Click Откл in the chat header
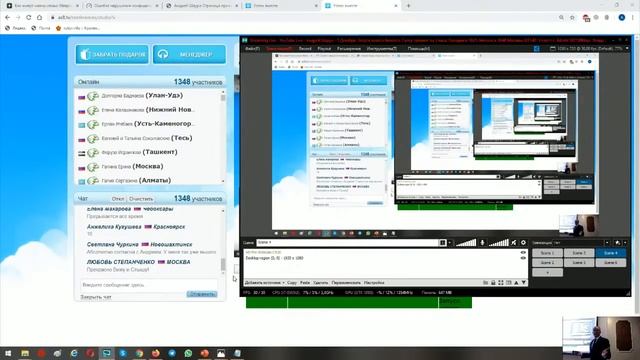Image resolution: width=640 pixels, height=360 pixels. (x=118, y=199)
